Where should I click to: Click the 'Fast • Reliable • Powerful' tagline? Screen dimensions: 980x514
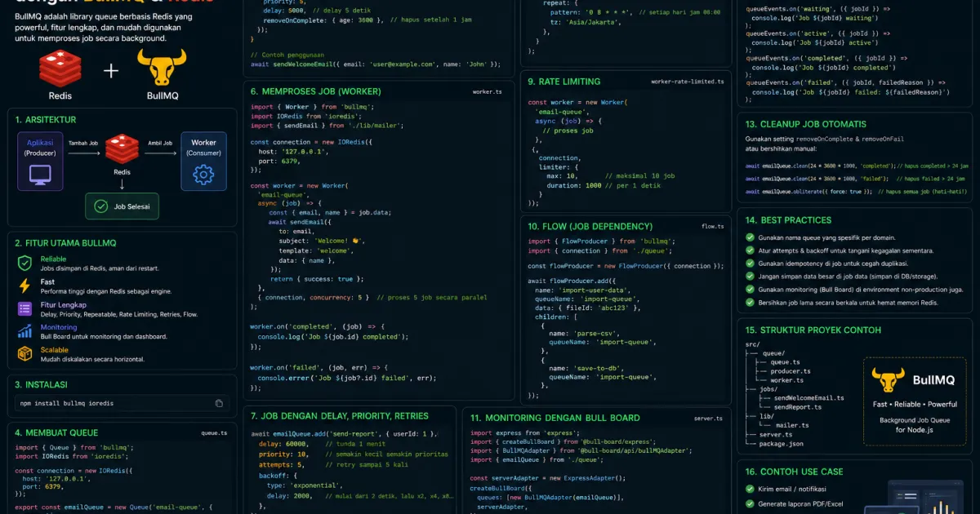[915, 405]
